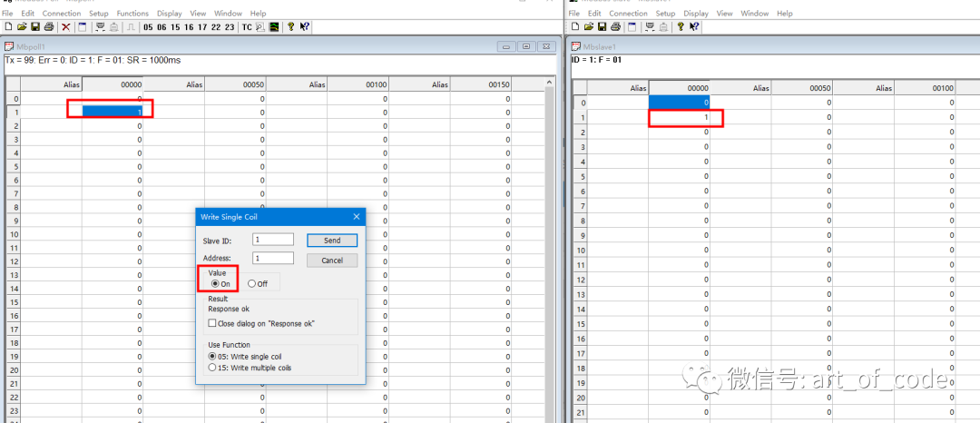Click Print icon in Modbus Slave toolbar
This screenshot has width=980, height=423.
click(x=615, y=27)
